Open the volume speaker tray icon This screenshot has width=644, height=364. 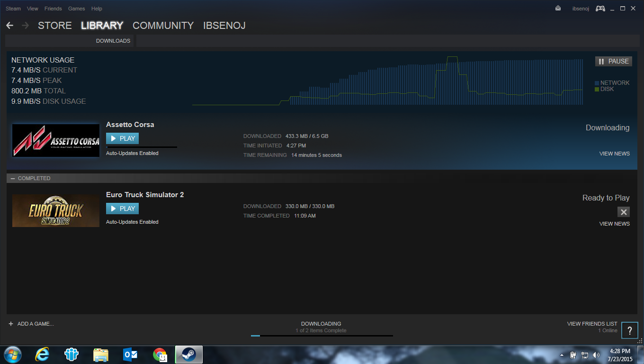(x=596, y=355)
